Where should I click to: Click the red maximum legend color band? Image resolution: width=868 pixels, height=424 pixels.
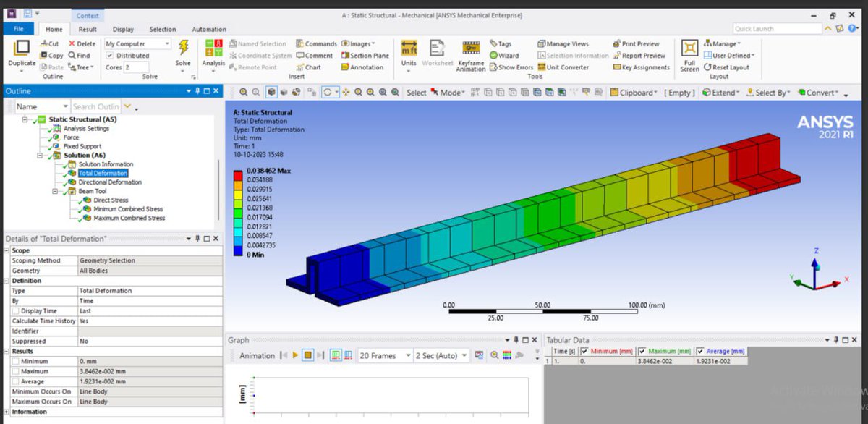pyautogui.click(x=239, y=175)
